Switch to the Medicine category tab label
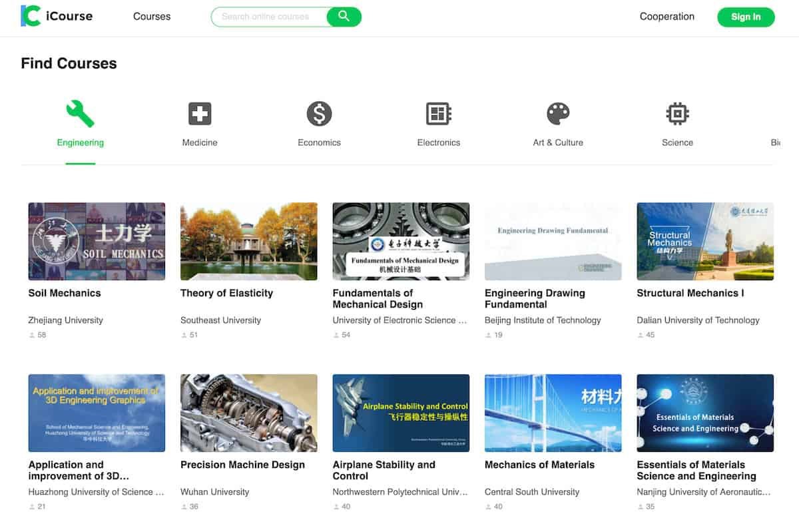This screenshot has width=799, height=532. pyautogui.click(x=200, y=142)
